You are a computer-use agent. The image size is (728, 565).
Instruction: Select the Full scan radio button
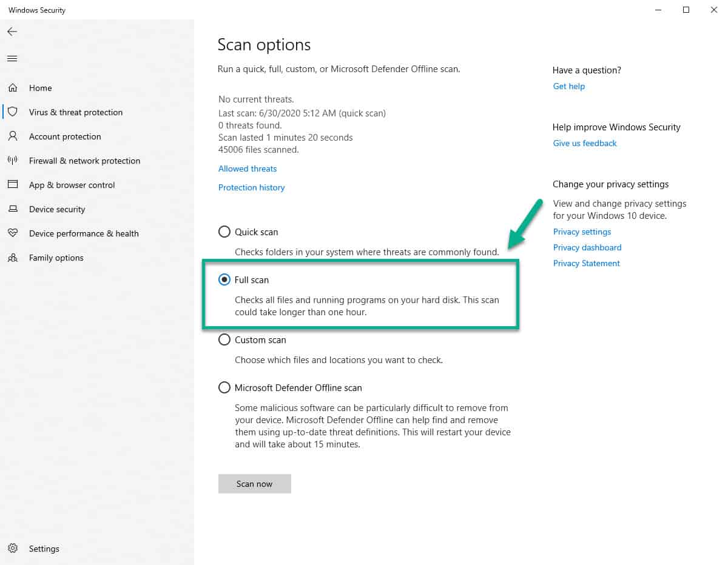point(224,279)
